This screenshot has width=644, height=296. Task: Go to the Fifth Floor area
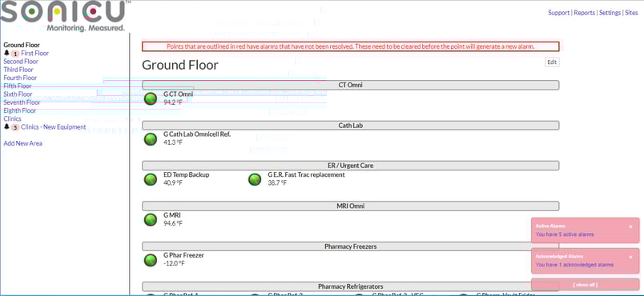pyautogui.click(x=18, y=86)
